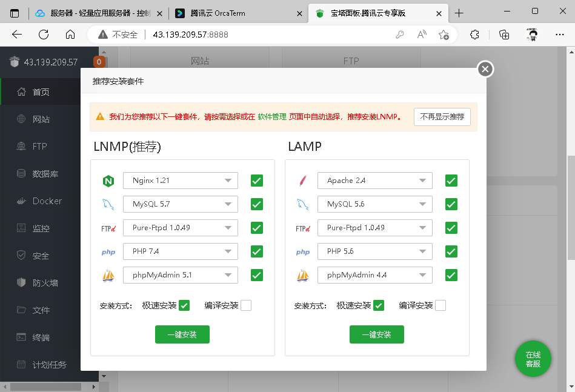Enable compile install for LNMP
Viewport: 575px width, 392px height.
[246, 305]
